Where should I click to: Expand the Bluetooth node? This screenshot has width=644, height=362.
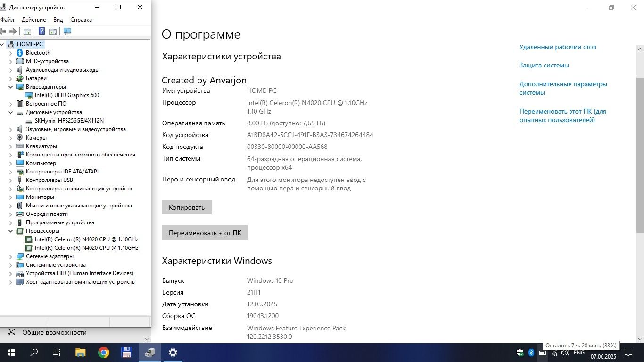[11, 53]
